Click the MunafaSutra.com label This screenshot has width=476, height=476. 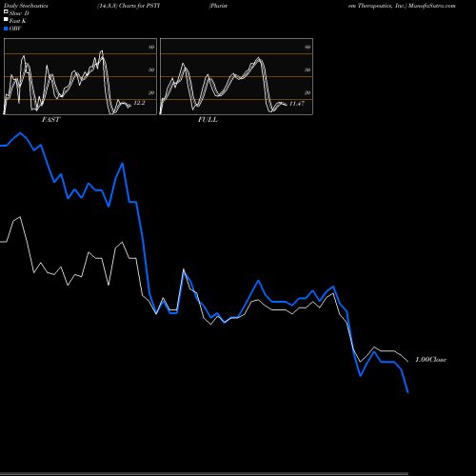tap(432, 6)
